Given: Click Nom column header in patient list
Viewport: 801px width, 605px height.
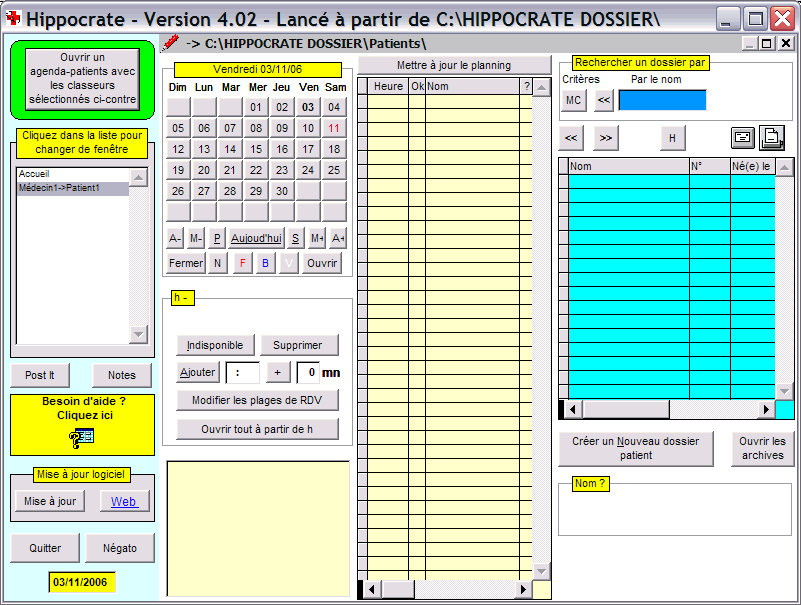Looking at the screenshot, I should [627, 166].
